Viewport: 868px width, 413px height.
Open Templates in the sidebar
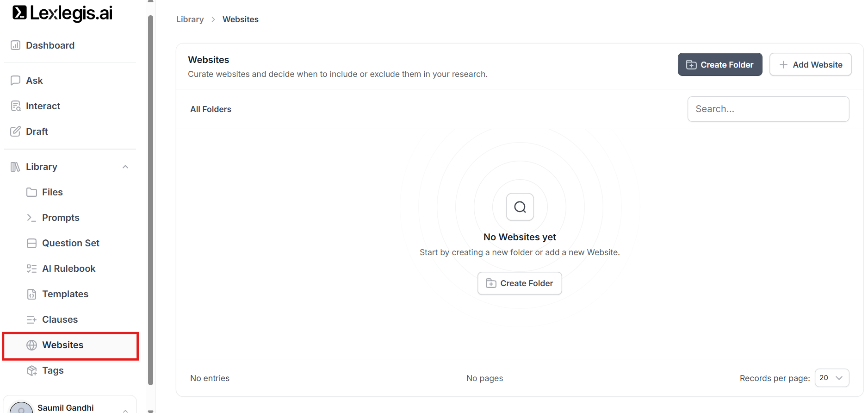click(65, 294)
